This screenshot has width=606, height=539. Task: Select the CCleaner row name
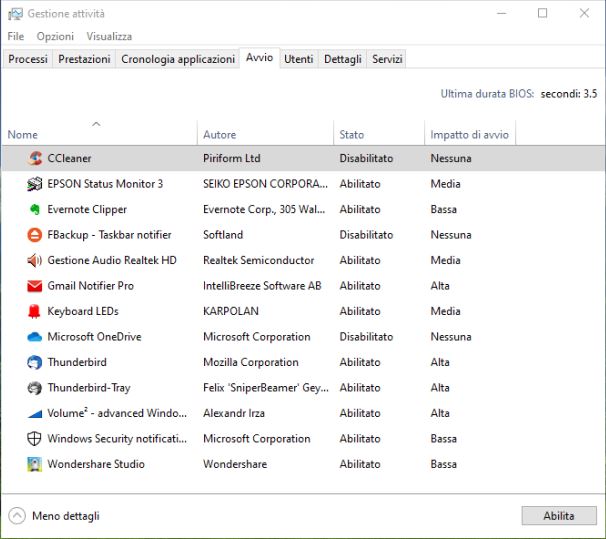coord(70,158)
